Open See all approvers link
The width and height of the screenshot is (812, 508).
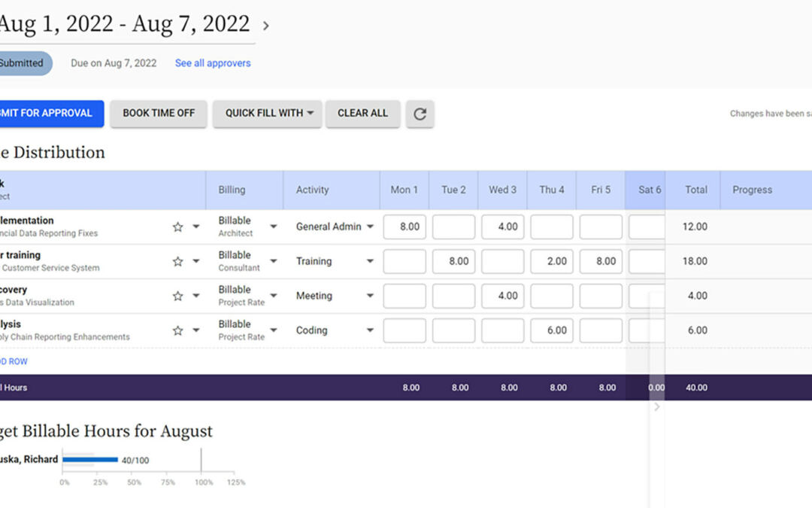pyautogui.click(x=213, y=63)
